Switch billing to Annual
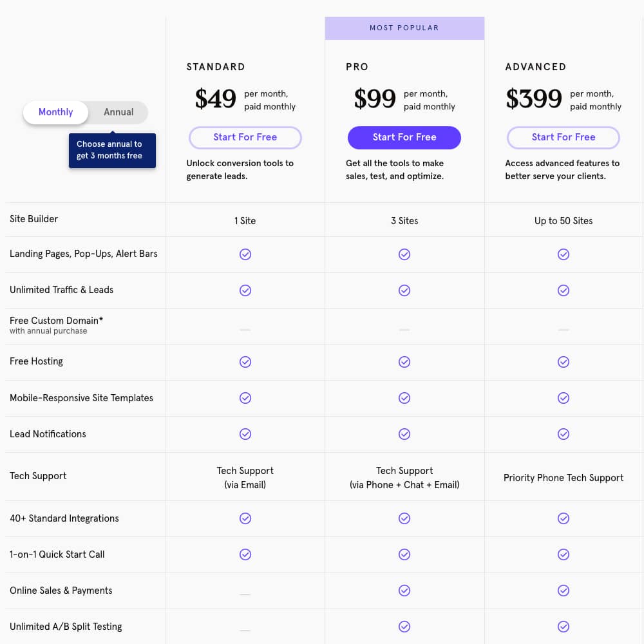The width and height of the screenshot is (644, 644). coord(118,112)
